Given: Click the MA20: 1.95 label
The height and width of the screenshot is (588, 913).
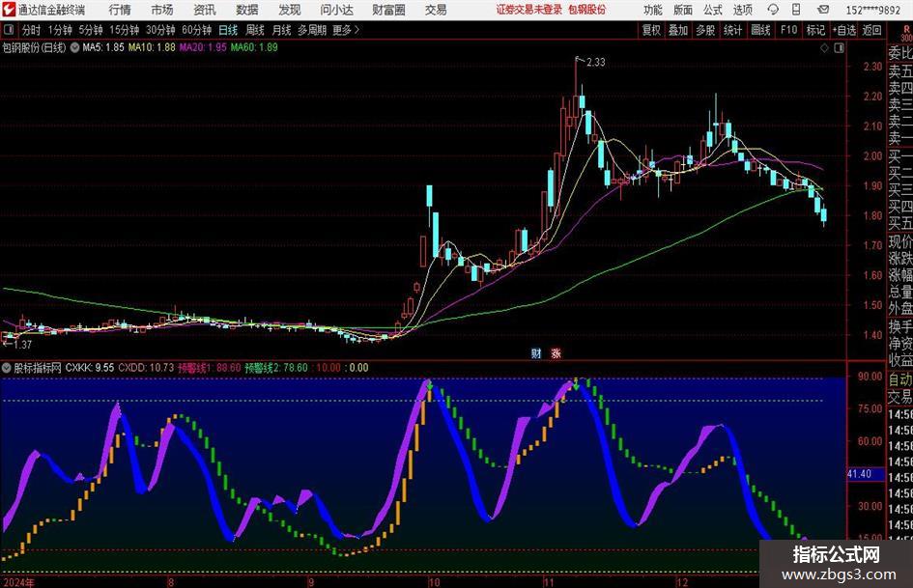Looking at the screenshot, I should 203,47.
